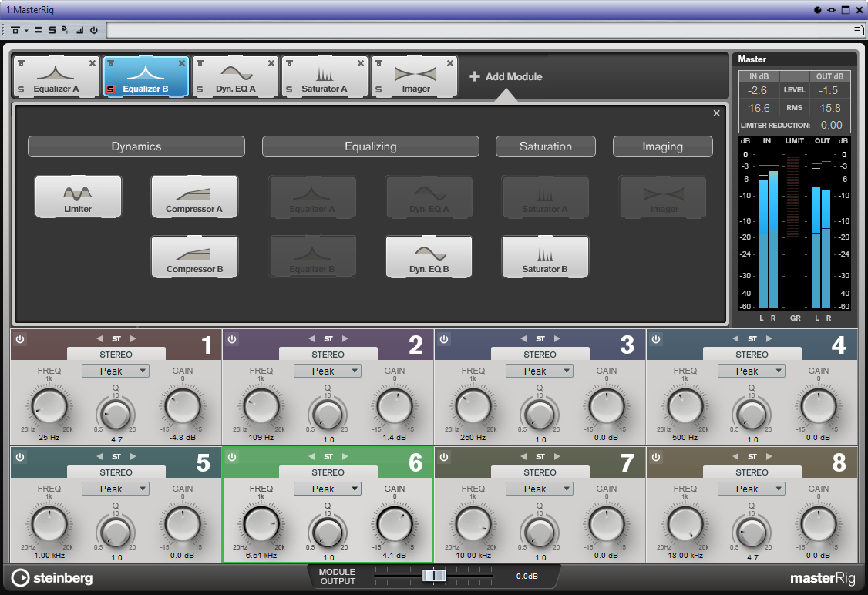The image size is (868, 595).
Task: Remove Dyn. EQ A module with its X
Action: pyautogui.click(x=271, y=64)
